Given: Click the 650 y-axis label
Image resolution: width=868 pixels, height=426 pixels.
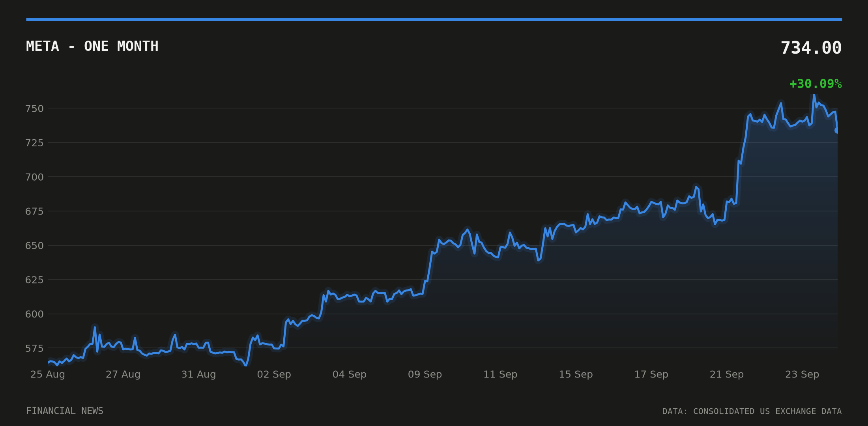Looking at the screenshot, I should (x=34, y=246).
